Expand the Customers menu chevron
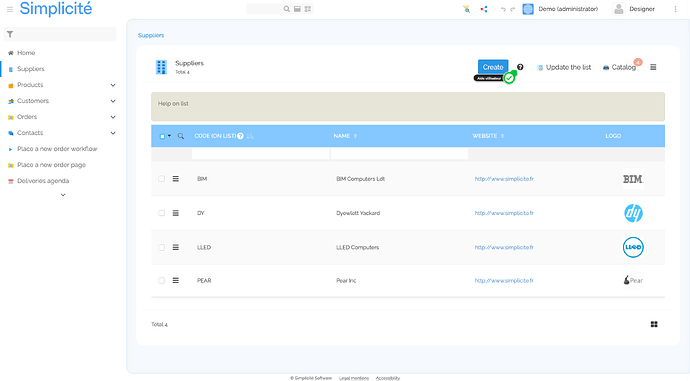Viewport: 690px width, 381px height. (x=113, y=101)
